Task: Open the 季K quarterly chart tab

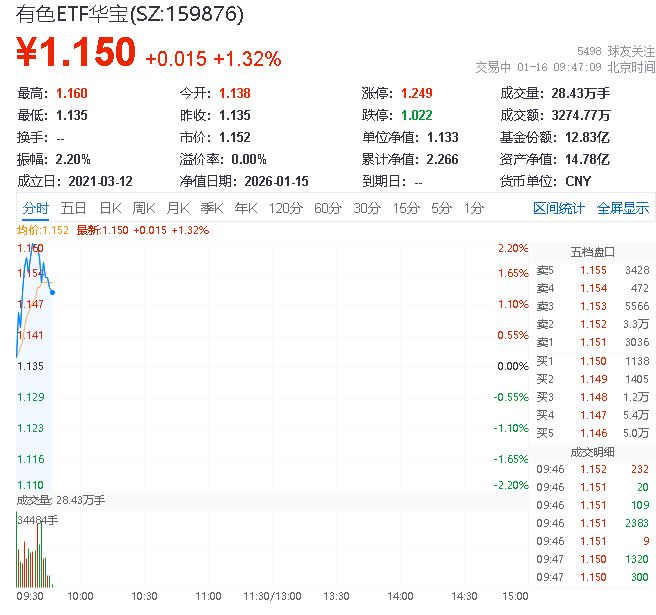Action: (211, 208)
